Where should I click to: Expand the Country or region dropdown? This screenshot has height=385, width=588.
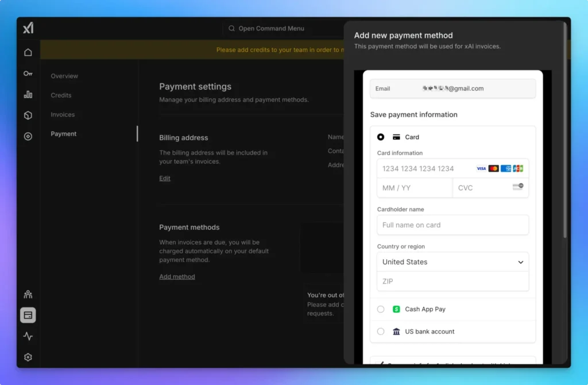click(452, 262)
